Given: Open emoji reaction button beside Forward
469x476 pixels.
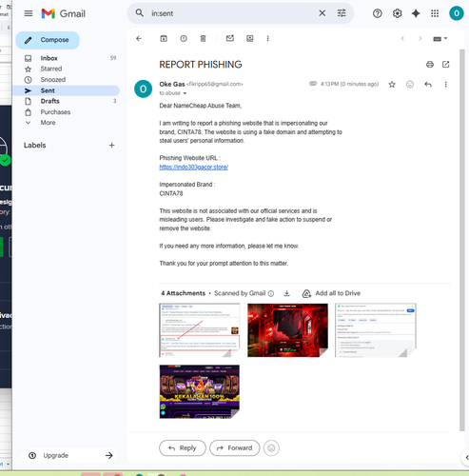Looking at the screenshot, I should (x=271, y=448).
